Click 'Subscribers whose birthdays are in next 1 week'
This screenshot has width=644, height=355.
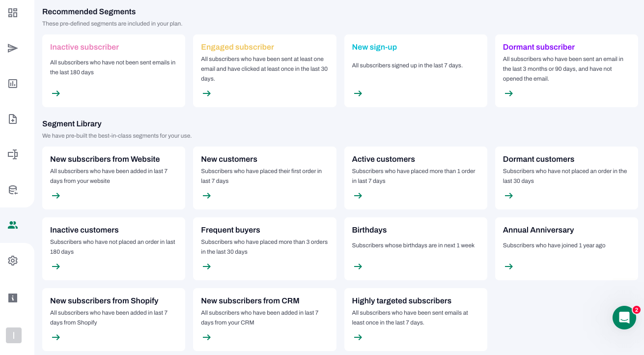[413, 245]
